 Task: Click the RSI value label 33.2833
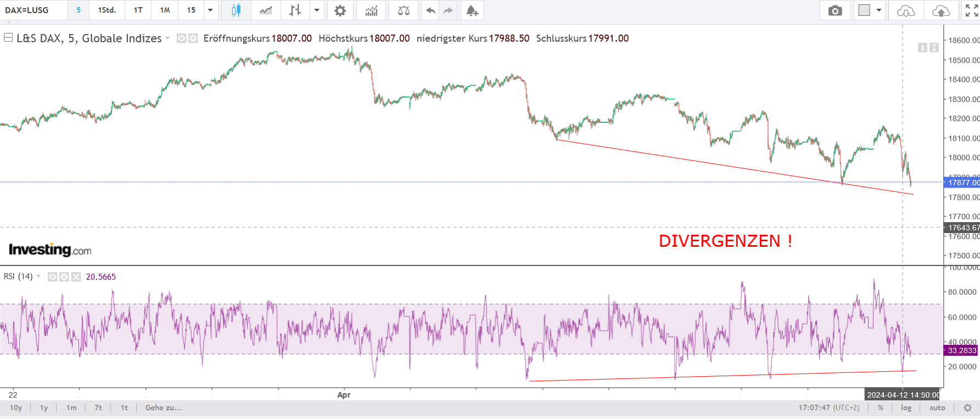point(961,350)
